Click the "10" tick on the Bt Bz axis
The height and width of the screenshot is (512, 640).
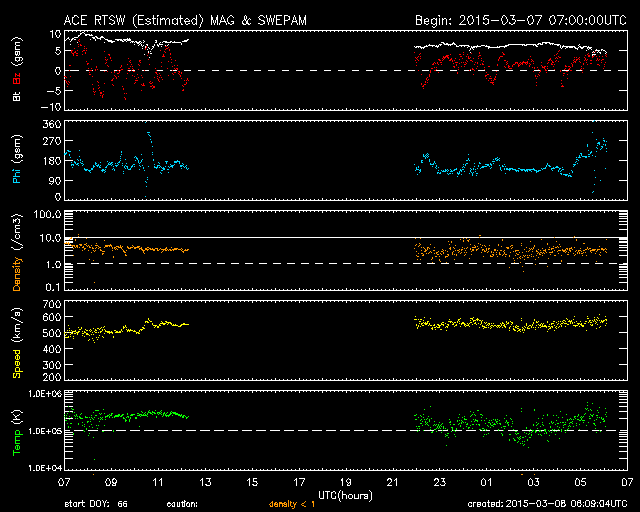(x=56, y=34)
